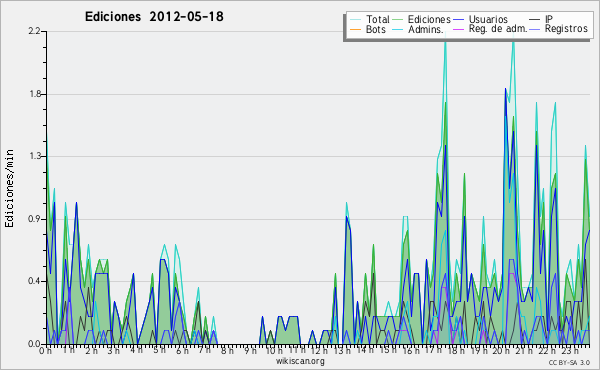Click the 'Reg. de adm.' legend label

click(498, 29)
